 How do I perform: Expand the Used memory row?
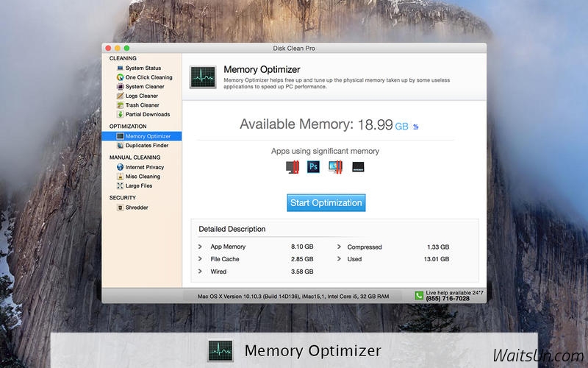(339, 259)
